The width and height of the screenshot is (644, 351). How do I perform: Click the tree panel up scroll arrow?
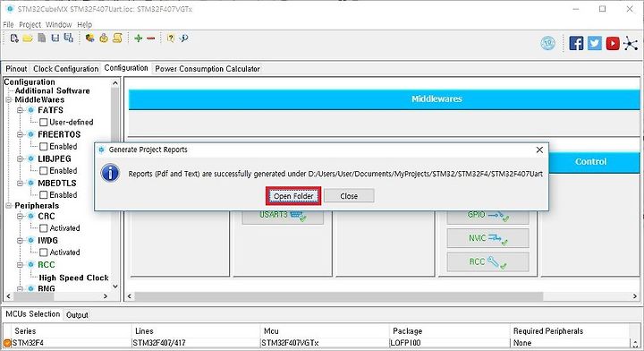tap(115, 83)
